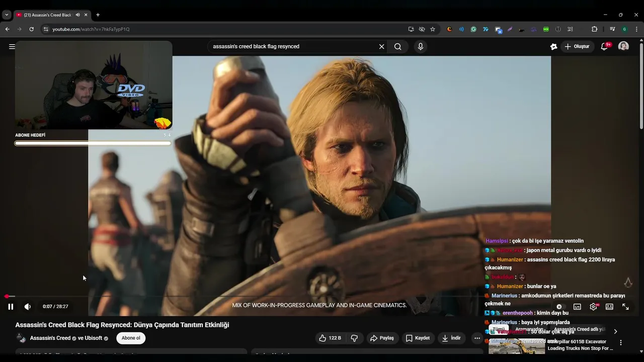
Task: Open the Grammarly extension icon
Action: click(473, 29)
